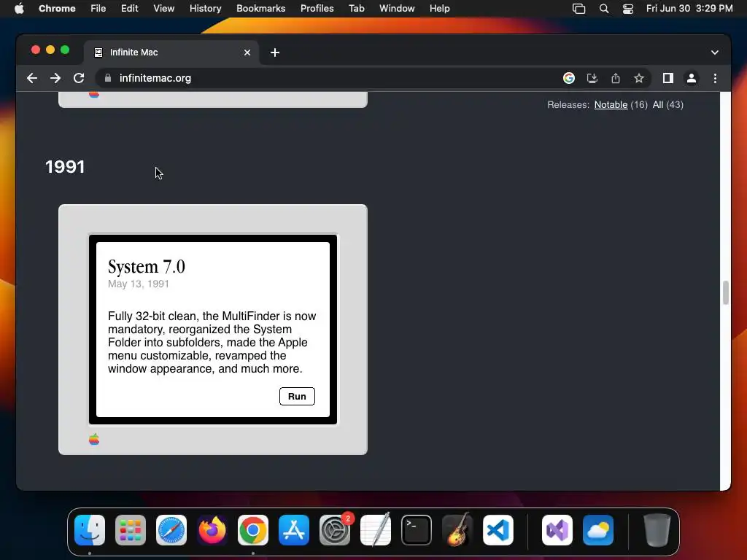Screen dimensions: 747x560
Task: Open Stage Manager icon in menu bar
Action: tap(578, 9)
